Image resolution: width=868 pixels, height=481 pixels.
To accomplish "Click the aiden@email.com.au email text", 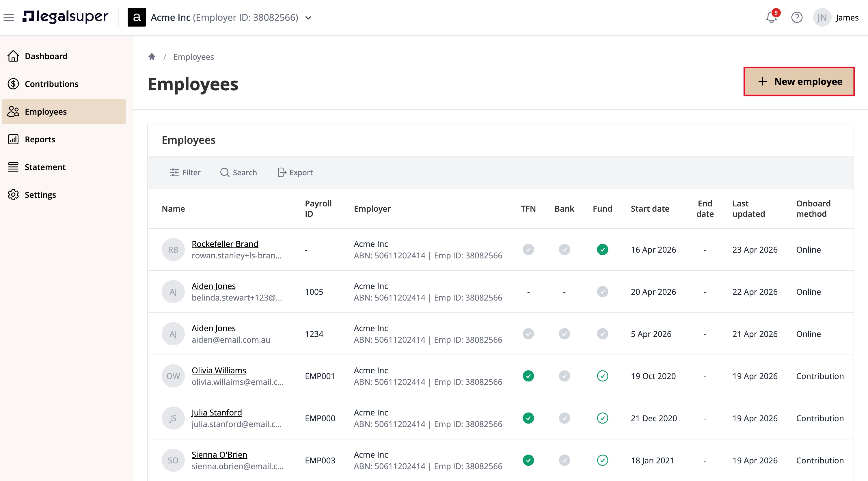I will [231, 340].
